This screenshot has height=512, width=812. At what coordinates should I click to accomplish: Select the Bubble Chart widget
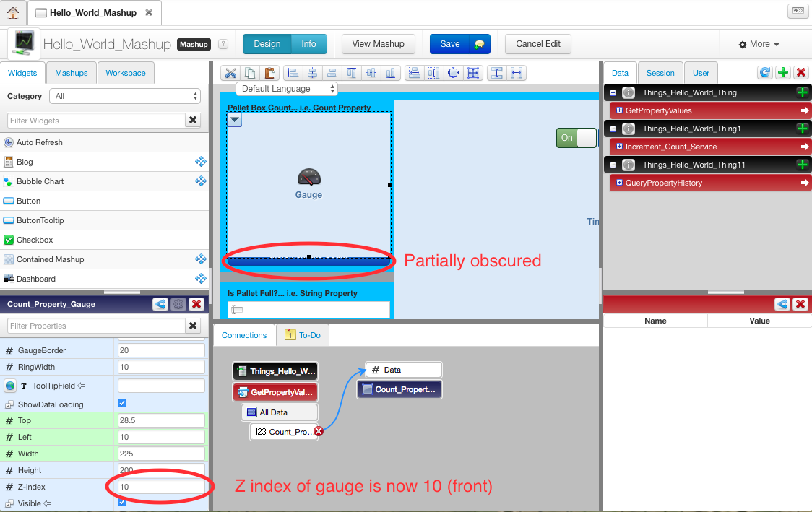(104, 181)
